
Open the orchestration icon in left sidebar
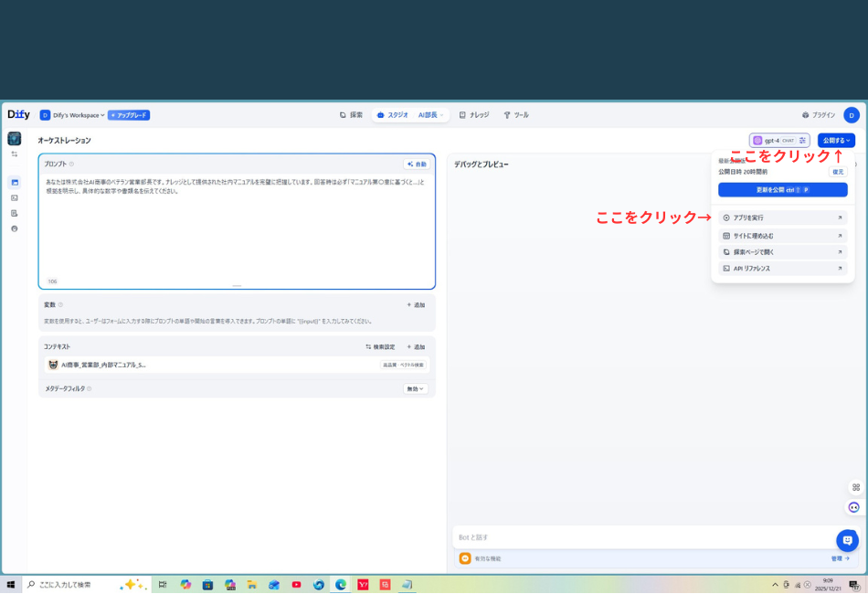point(15,182)
